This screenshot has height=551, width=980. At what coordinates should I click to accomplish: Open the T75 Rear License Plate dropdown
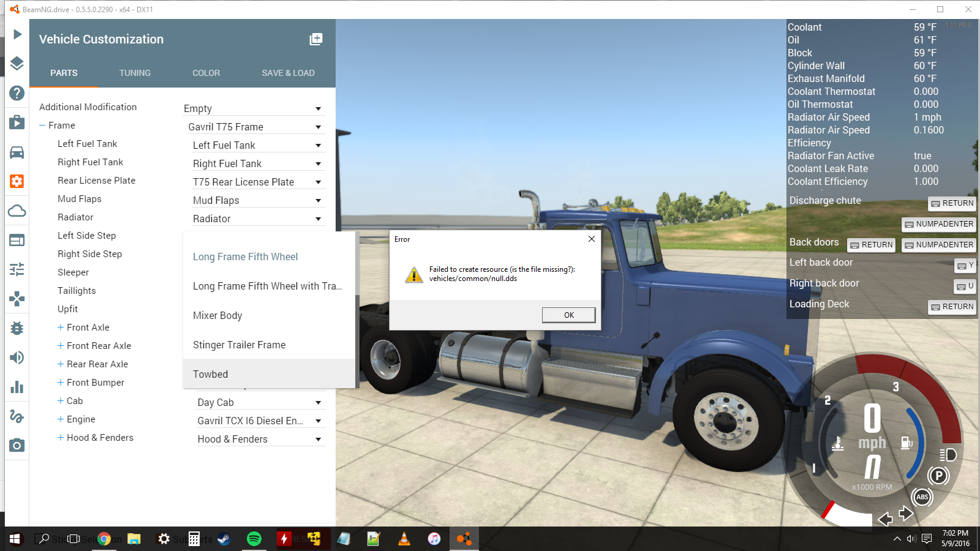point(258,182)
